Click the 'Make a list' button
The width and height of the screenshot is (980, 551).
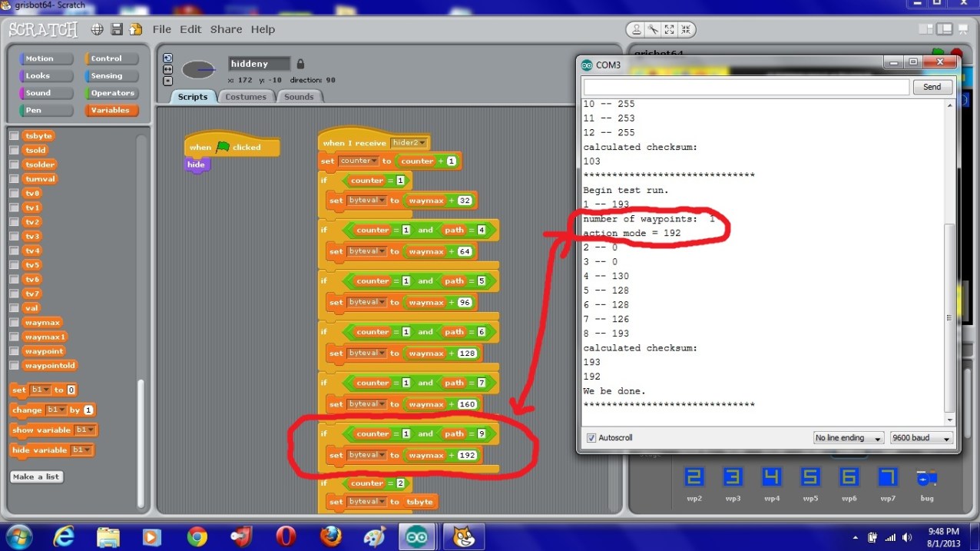click(x=36, y=476)
